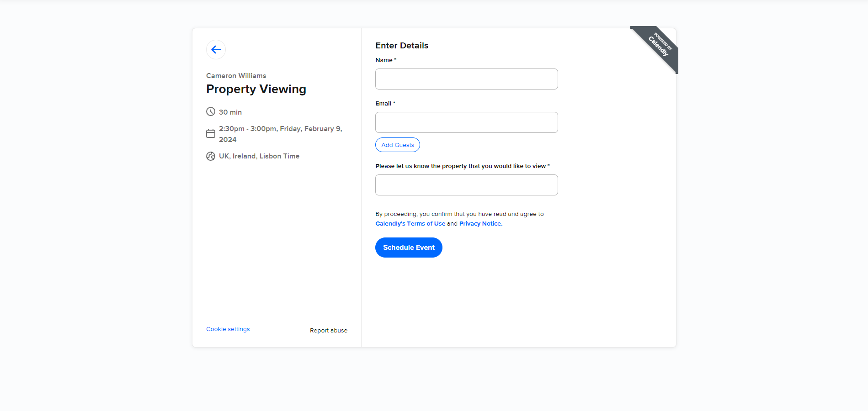Screen dimensions: 868x411
Task: Click the Cameron Williams host name
Action: (x=236, y=76)
